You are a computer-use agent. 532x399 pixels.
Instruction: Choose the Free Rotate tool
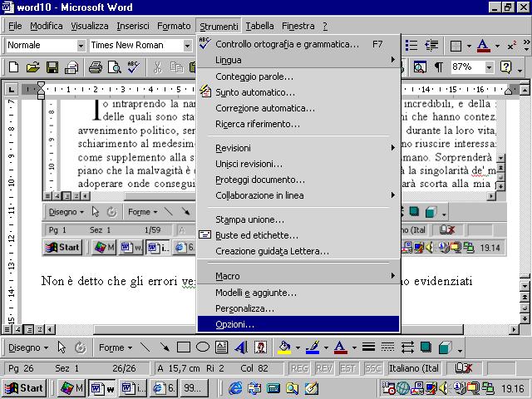(x=81, y=347)
